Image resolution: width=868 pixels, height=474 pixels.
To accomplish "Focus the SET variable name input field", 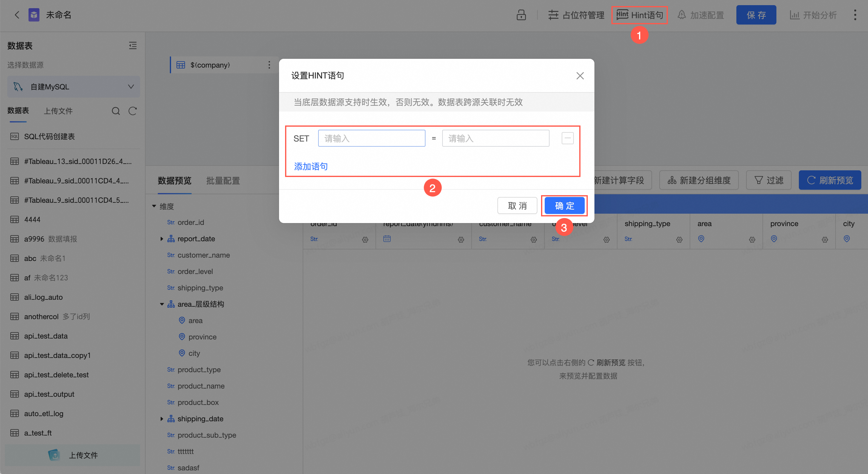I will pyautogui.click(x=371, y=139).
